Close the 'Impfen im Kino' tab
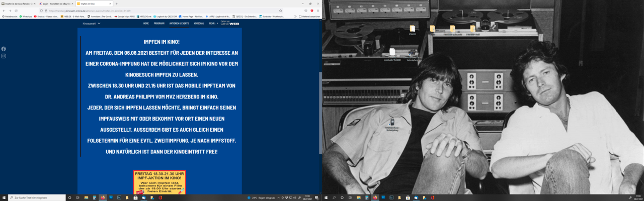The image size is (644, 201). (111, 4)
